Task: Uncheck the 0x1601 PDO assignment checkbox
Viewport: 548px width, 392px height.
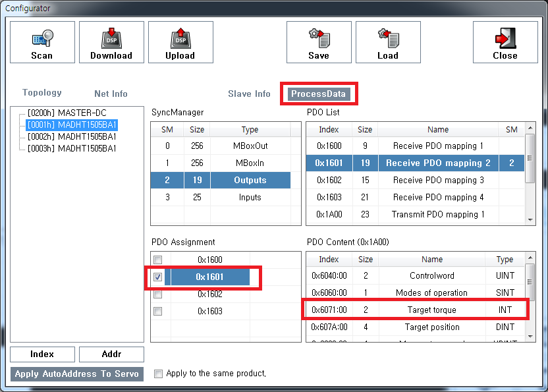Action: click(157, 277)
